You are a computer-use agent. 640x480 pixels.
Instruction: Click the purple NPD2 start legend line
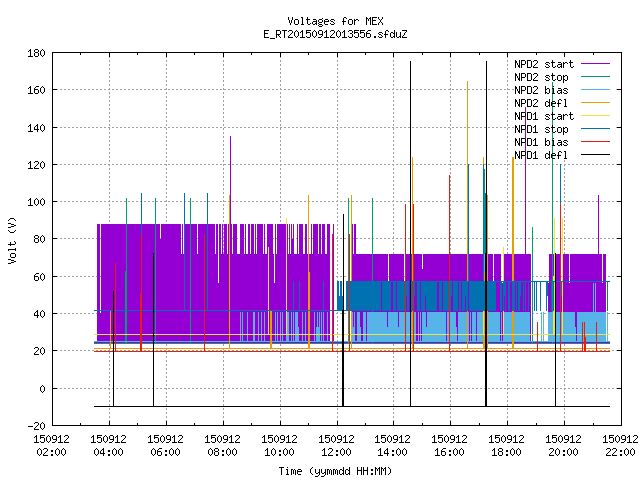pos(596,64)
